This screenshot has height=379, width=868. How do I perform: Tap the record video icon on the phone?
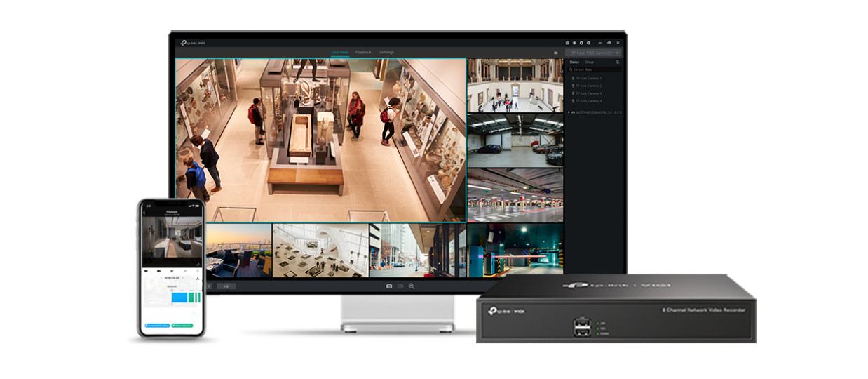159,271
